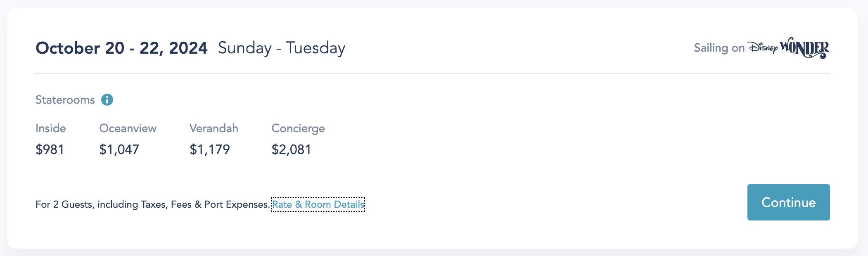
Task: Select the Verandah stateroom label
Action: pos(214,128)
